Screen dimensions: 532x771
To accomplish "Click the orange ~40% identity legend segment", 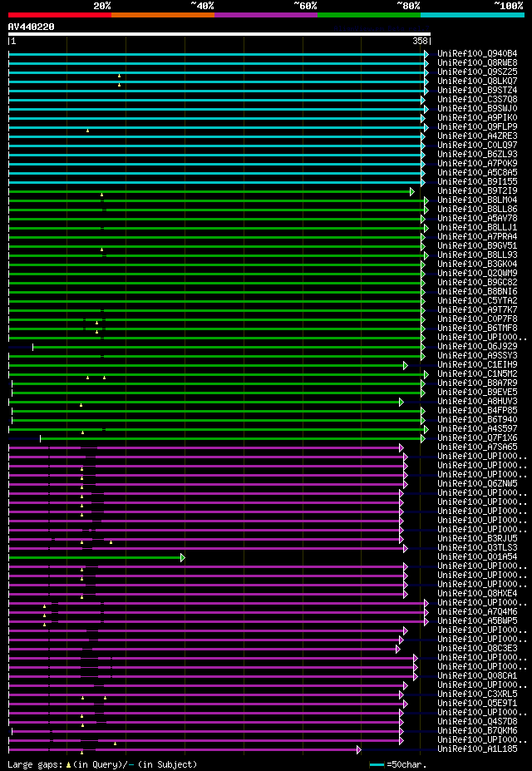I will click(163, 15).
